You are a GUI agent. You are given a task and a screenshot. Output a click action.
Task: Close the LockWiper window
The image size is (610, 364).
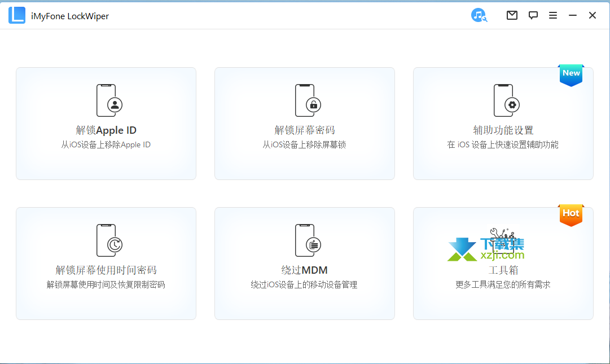(x=592, y=15)
